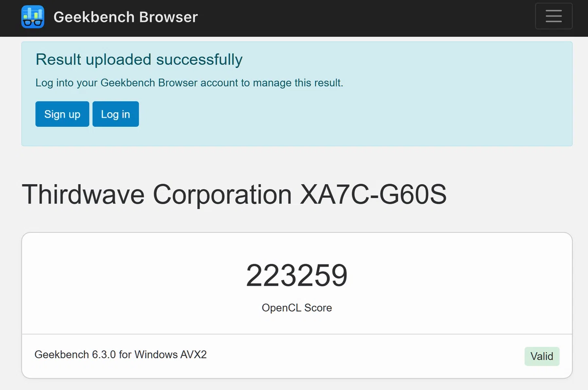Open the hamburger navigation menu
This screenshot has width=588, height=390.
coord(554,16)
